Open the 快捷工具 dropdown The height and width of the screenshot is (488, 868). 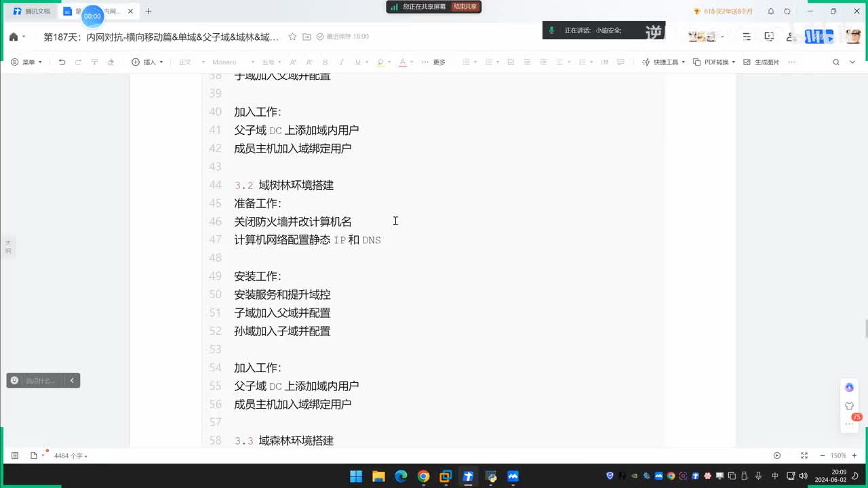pyautogui.click(x=664, y=62)
